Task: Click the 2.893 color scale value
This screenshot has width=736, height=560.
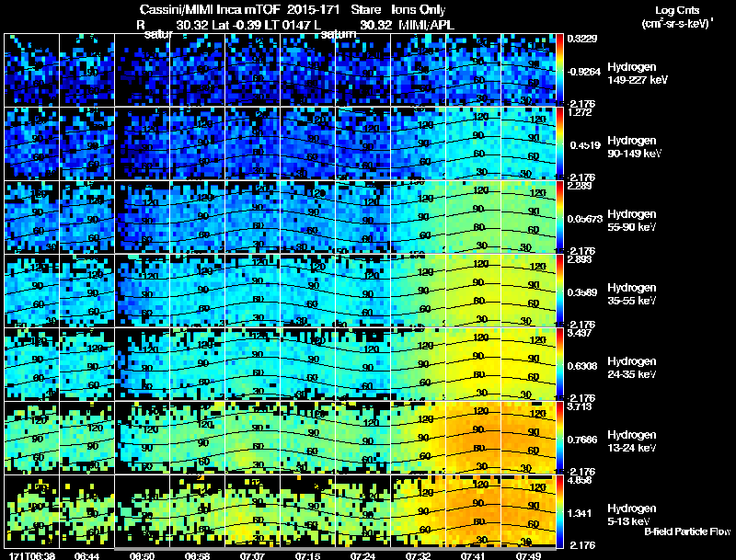Action: coord(580,259)
